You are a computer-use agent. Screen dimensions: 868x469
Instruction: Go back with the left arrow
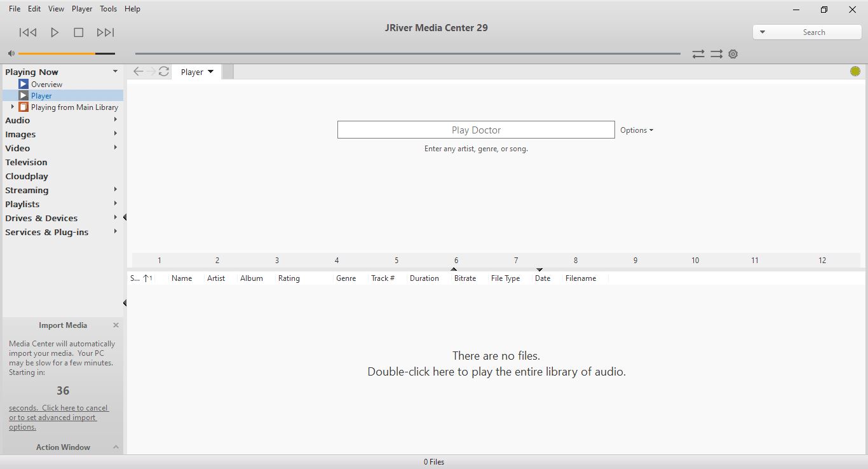click(138, 72)
